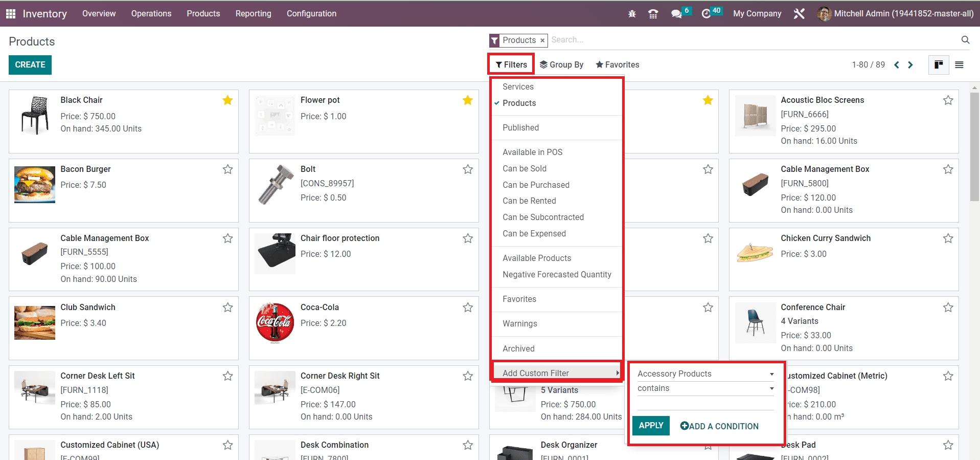Open My Company switcher
980x460 pixels.
(757, 14)
